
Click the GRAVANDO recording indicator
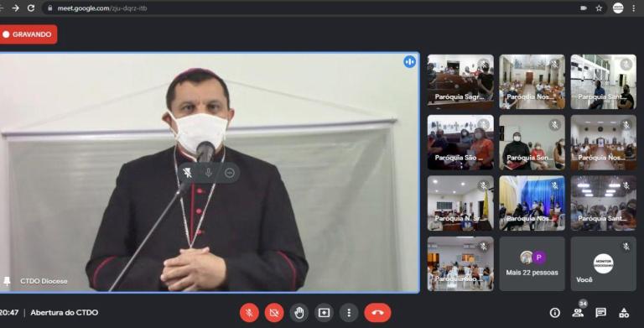tap(29, 34)
